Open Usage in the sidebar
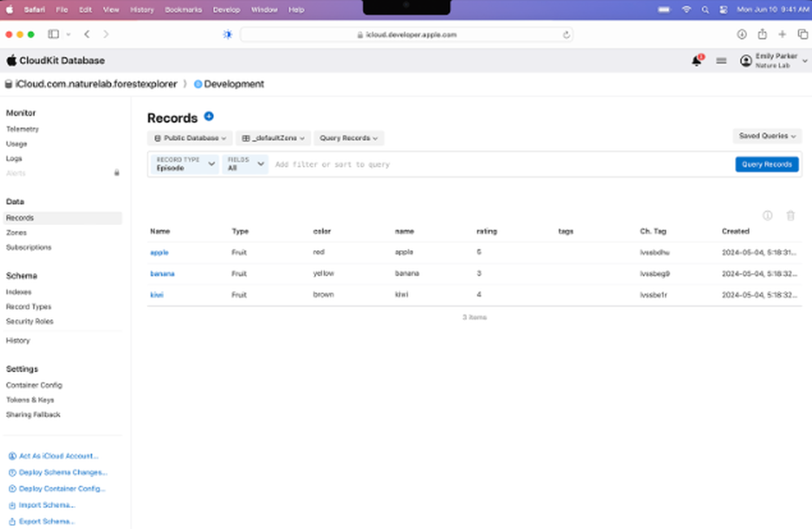The width and height of the screenshot is (812, 529). click(16, 144)
